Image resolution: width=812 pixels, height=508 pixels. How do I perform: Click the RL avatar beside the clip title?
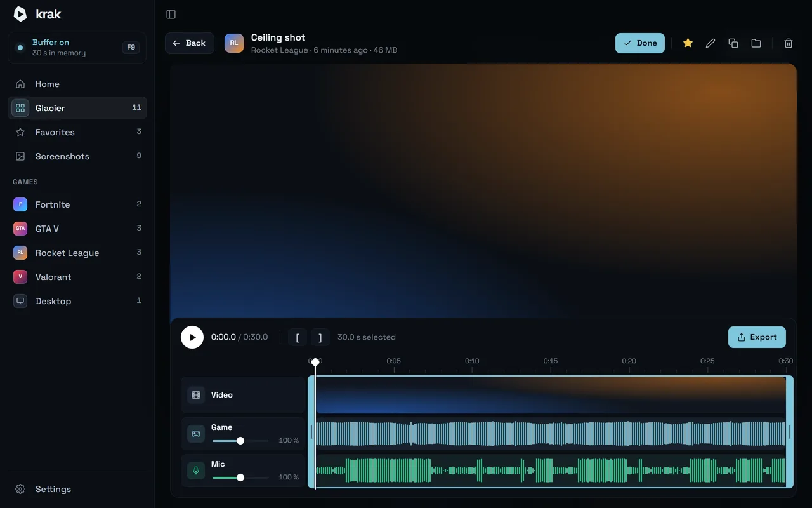pyautogui.click(x=234, y=43)
